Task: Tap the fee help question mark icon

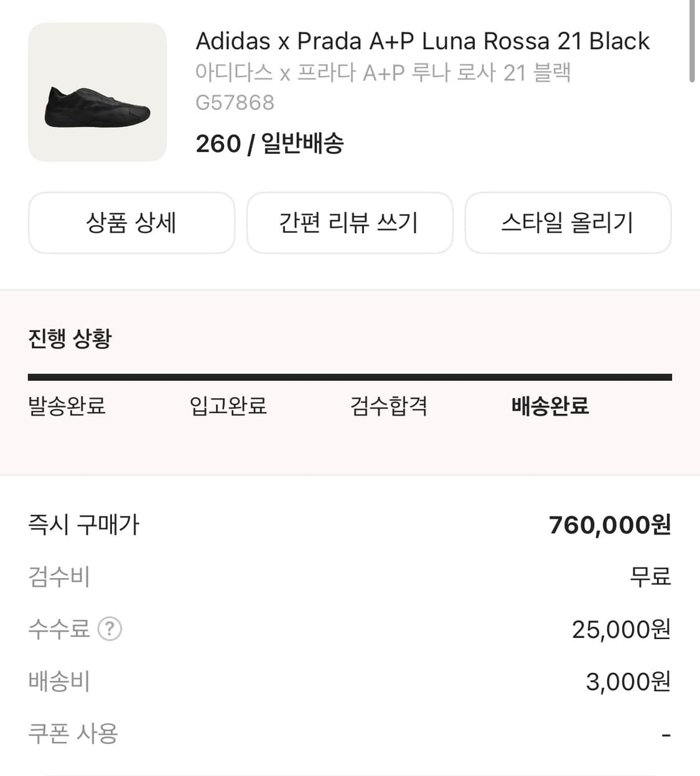Action: click(110, 629)
